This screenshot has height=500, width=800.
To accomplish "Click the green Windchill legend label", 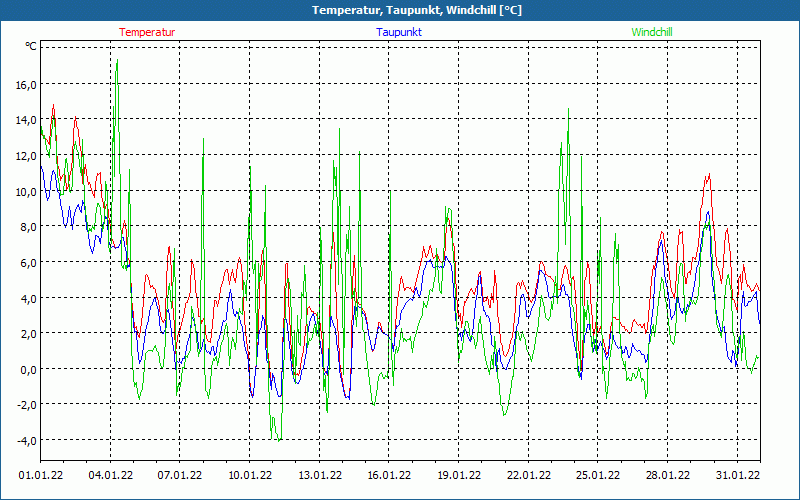I will 652,32.
